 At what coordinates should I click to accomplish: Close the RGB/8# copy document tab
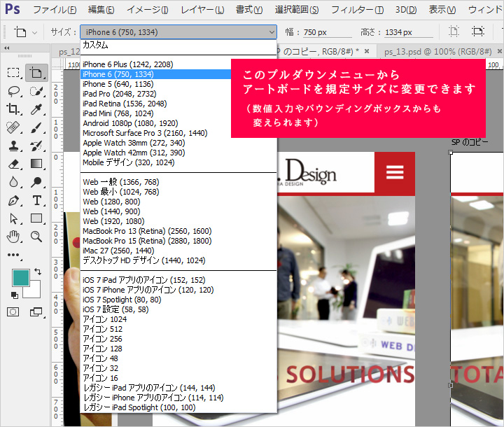(367, 51)
